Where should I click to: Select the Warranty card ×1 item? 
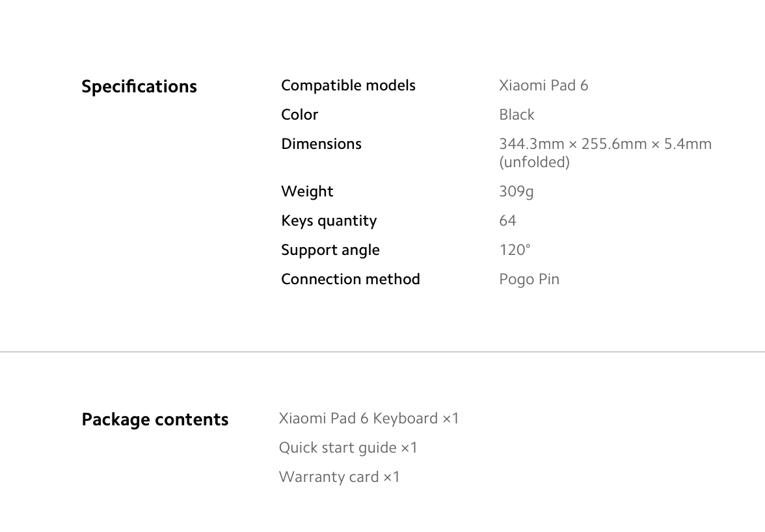click(x=339, y=477)
